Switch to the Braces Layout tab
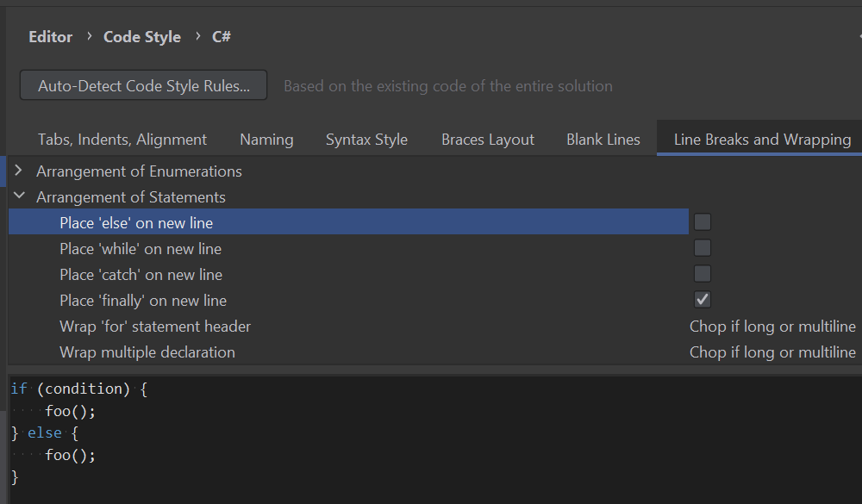This screenshot has height=504, width=862. (488, 140)
